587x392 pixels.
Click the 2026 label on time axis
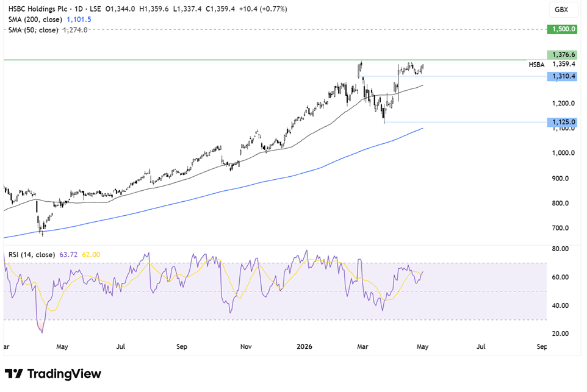pos(304,347)
